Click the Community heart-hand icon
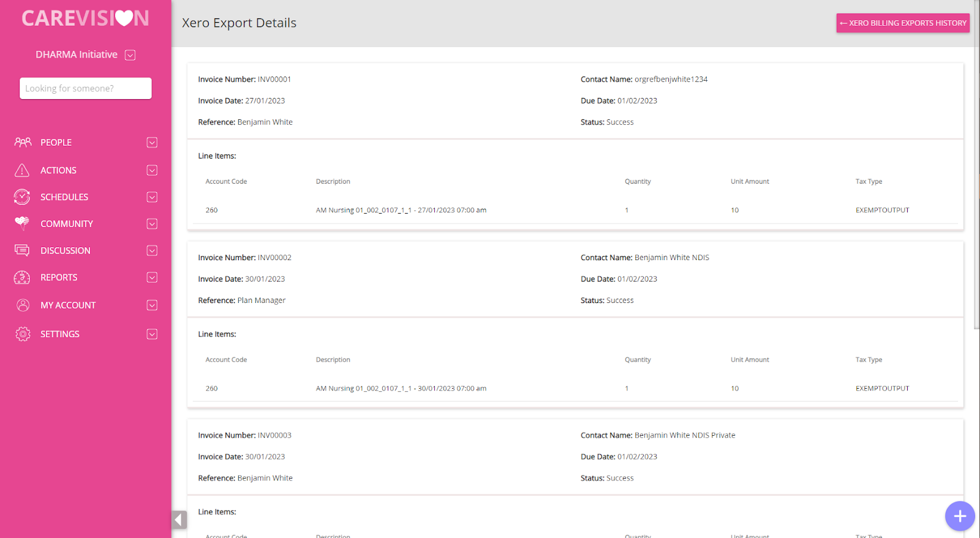Image resolution: width=980 pixels, height=538 pixels. [22, 223]
